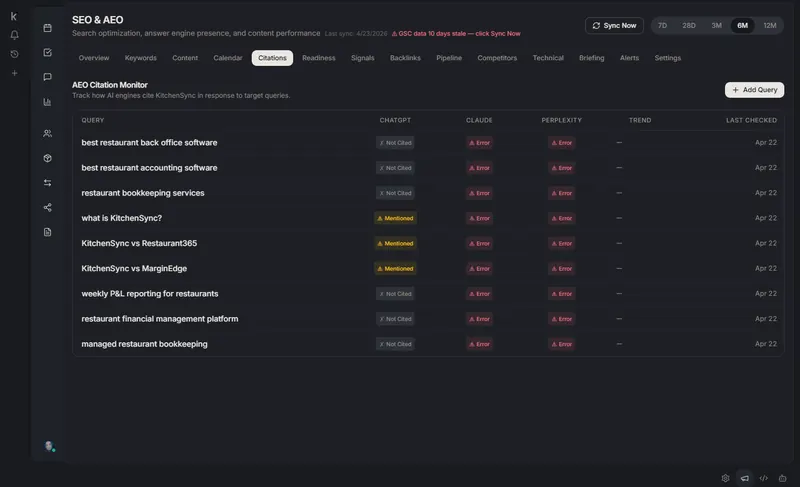Viewport: 800px width, 487px height.
Task: Open the checkbox tasks sidebar icon
Action: (47, 52)
